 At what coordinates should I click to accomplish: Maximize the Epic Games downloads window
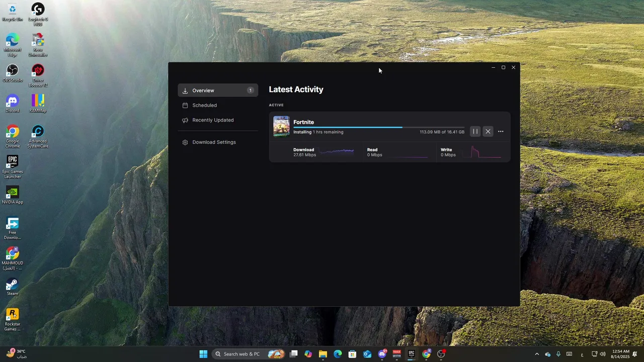pyautogui.click(x=503, y=67)
